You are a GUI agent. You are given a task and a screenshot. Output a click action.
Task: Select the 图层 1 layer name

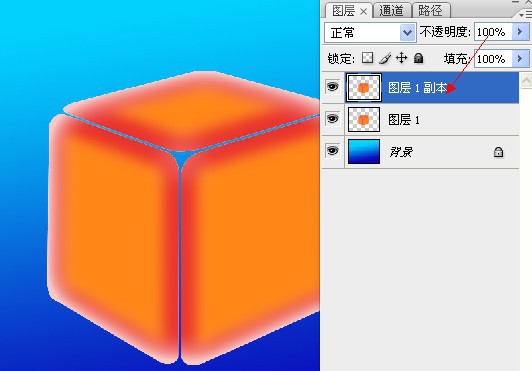coord(404,119)
